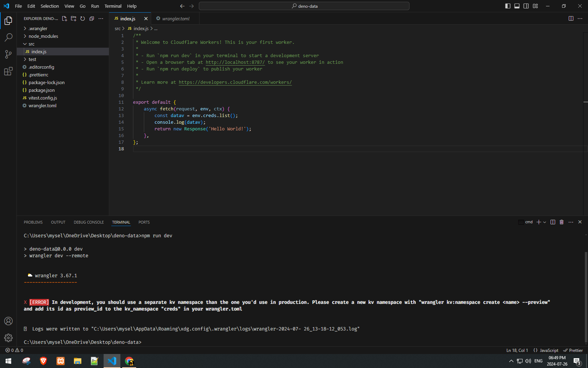Open the Accounts icon at bottom
588x368 pixels.
pyautogui.click(x=8, y=321)
